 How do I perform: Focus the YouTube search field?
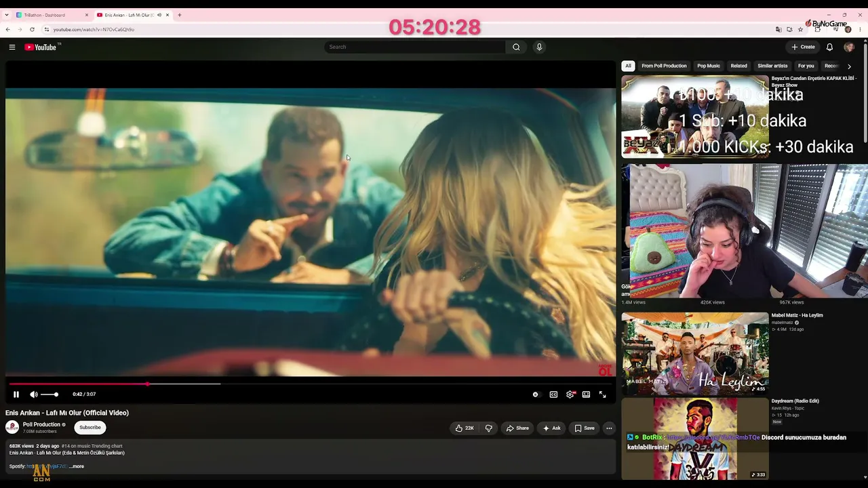click(x=415, y=47)
